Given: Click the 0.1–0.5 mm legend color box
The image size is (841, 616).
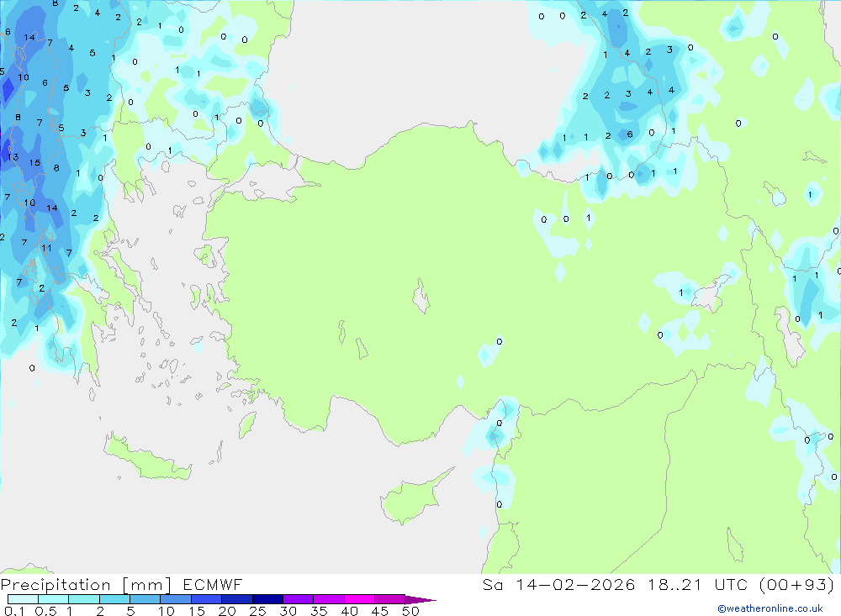Looking at the screenshot, I should pyautogui.click(x=23, y=599).
